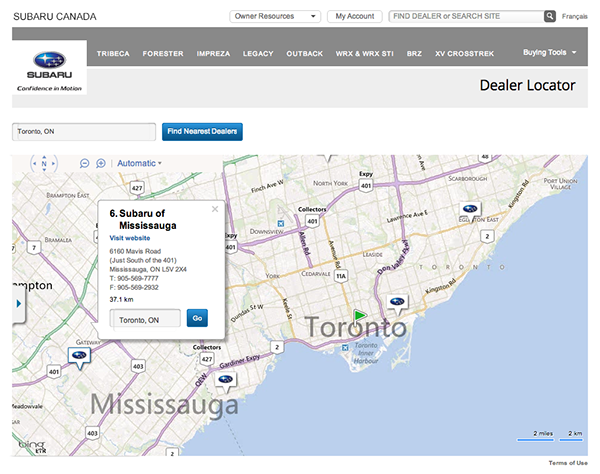Open the Tribeca menu item

[113, 54]
